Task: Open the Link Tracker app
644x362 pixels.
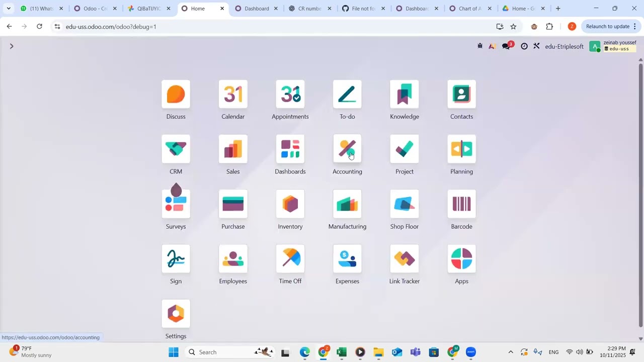Action: point(405,259)
